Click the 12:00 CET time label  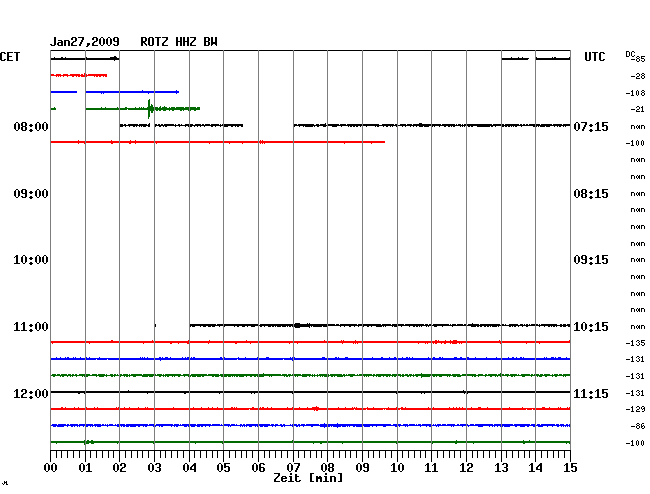point(31,393)
